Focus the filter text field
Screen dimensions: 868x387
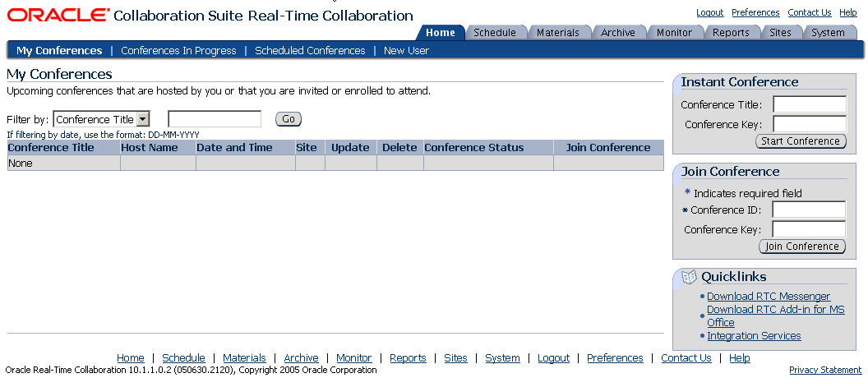pos(215,119)
